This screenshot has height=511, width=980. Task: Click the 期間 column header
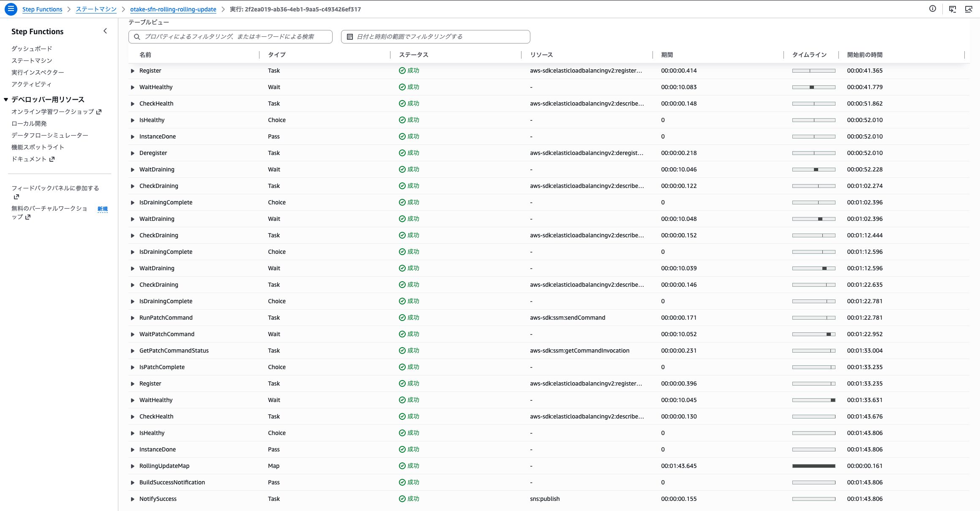(x=667, y=55)
